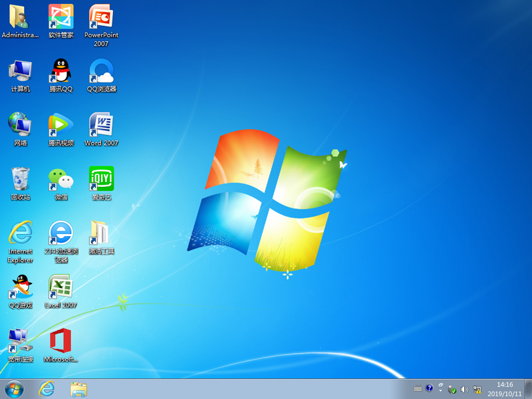Screen dimensions: 532x399
Task: Launch the WeChat desktop icon
Action: pos(61,180)
